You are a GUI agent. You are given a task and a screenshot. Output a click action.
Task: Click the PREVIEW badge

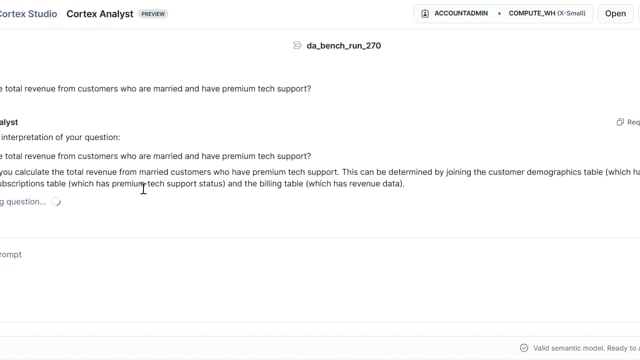[153, 14]
